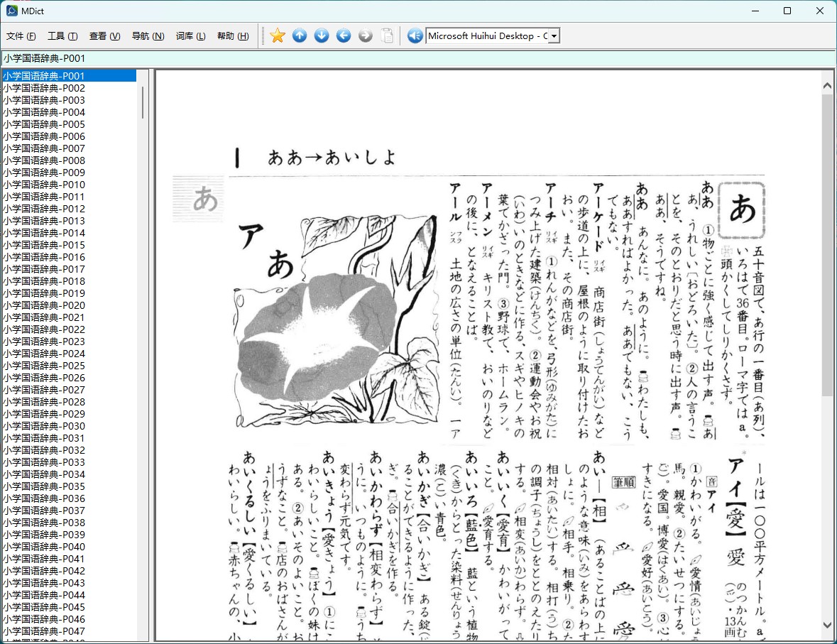
Task: Select entry 小学国语辞典-P020
Action: coord(69,305)
